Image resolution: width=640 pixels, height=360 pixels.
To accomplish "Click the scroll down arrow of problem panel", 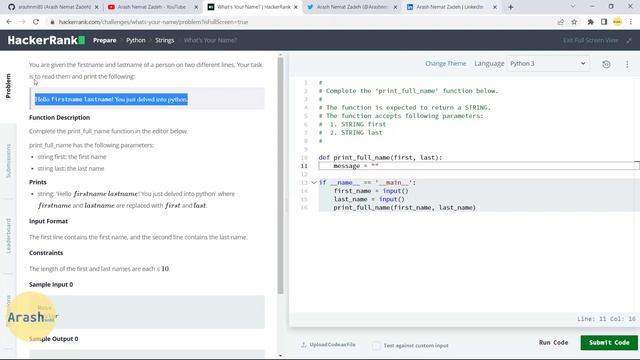I will [280, 356].
